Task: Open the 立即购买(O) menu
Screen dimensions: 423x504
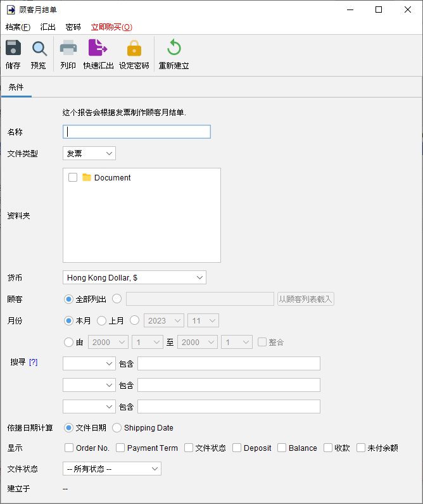Action: click(x=111, y=27)
